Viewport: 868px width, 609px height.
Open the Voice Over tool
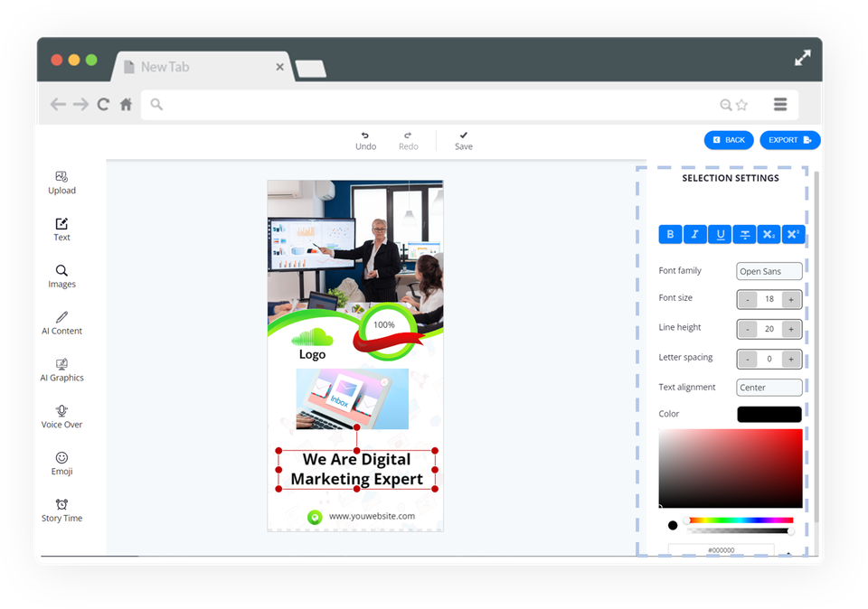tap(61, 417)
